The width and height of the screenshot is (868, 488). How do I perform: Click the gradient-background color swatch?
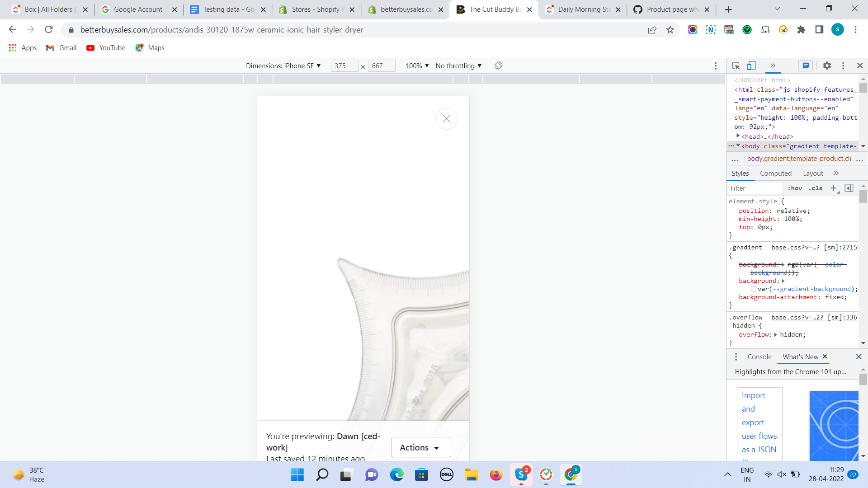(x=754, y=289)
